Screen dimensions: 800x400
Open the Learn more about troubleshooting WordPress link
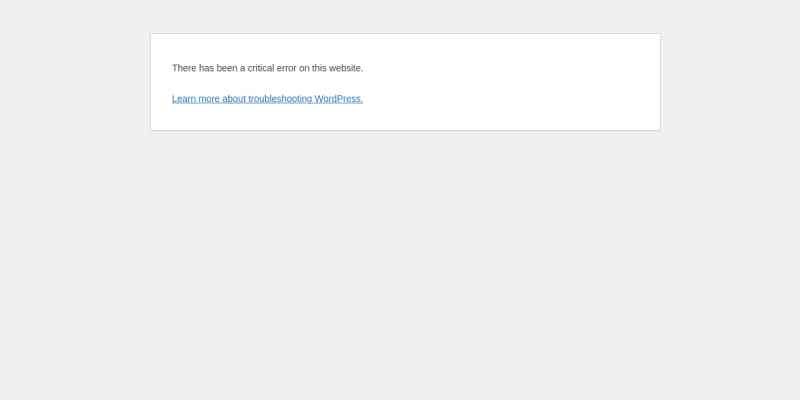click(267, 99)
